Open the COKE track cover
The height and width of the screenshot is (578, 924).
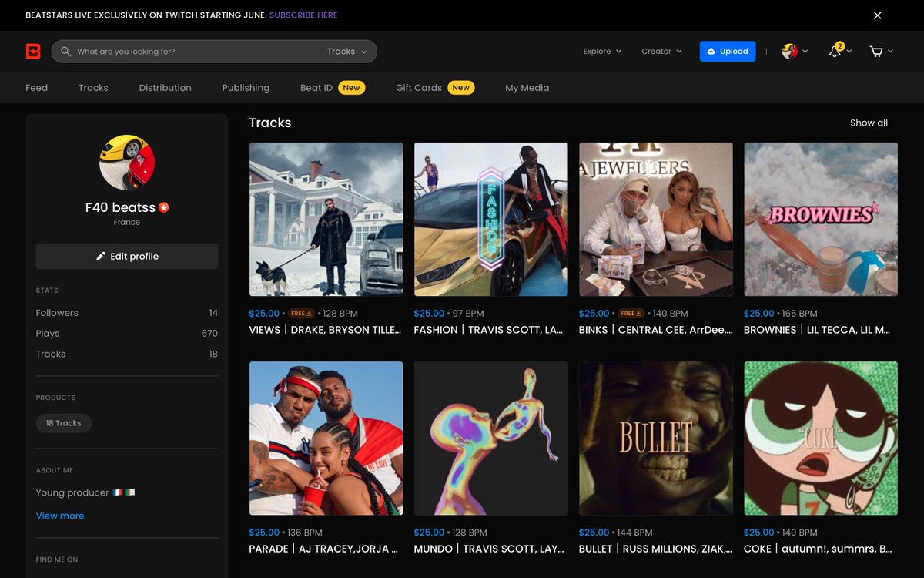[821, 439]
